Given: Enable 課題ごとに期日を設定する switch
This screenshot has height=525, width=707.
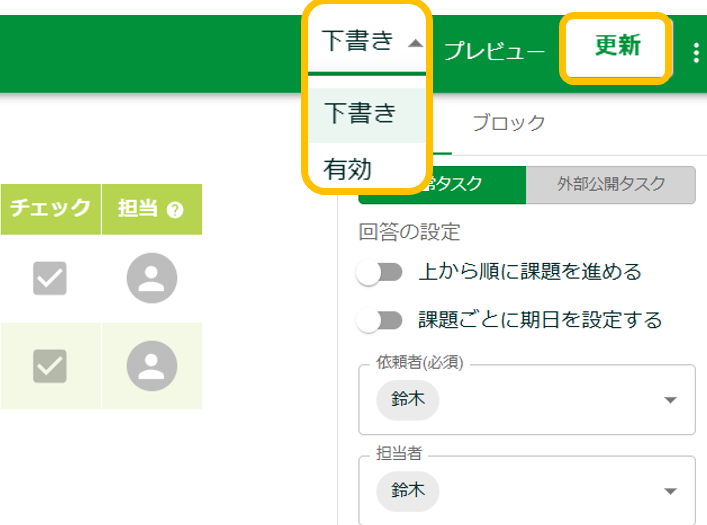Looking at the screenshot, I should [380, 320].
